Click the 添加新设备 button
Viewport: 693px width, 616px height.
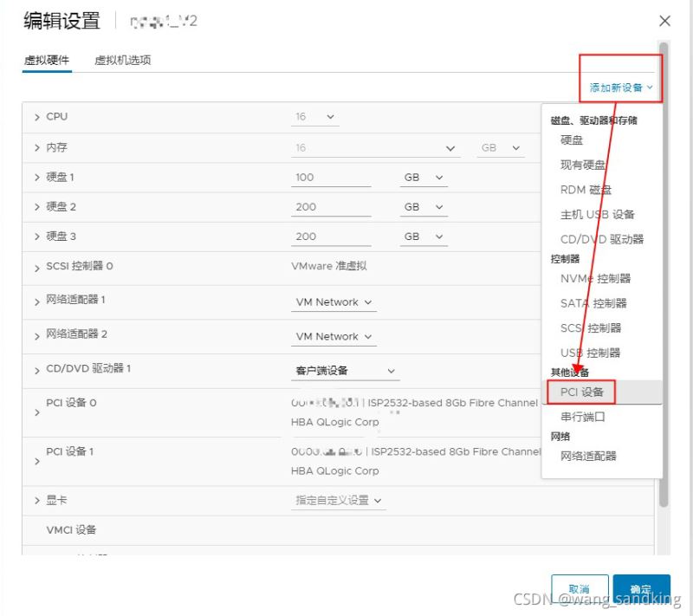click(620, 88)
